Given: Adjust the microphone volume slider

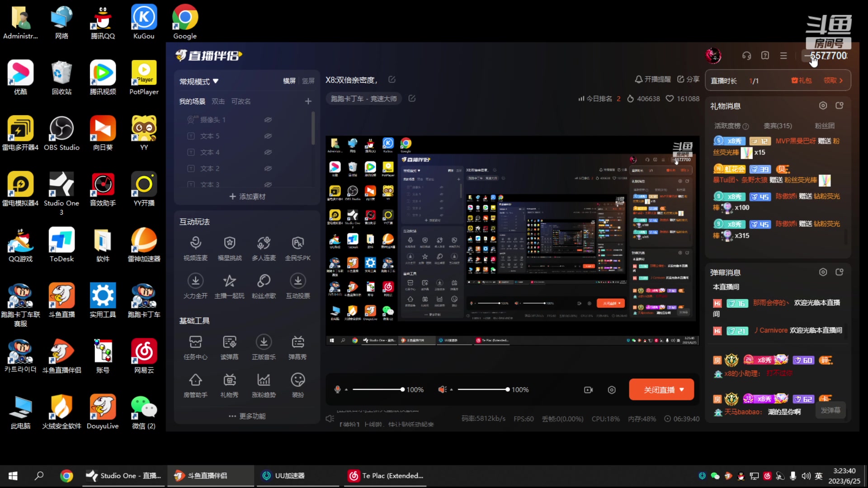Looking at the screenshot, I should pyautogui.click(x=377, y=389).
